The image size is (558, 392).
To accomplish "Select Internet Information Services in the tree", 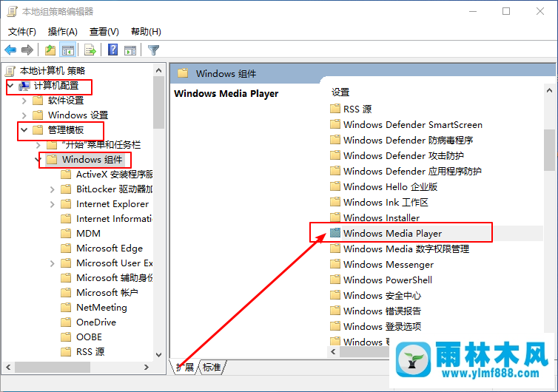I will [x=114, y=219].
